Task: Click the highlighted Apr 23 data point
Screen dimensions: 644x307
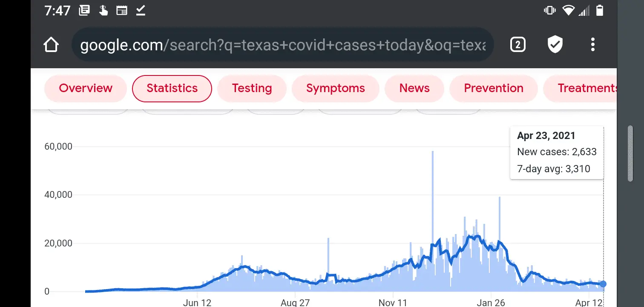Action: point(603,284)
